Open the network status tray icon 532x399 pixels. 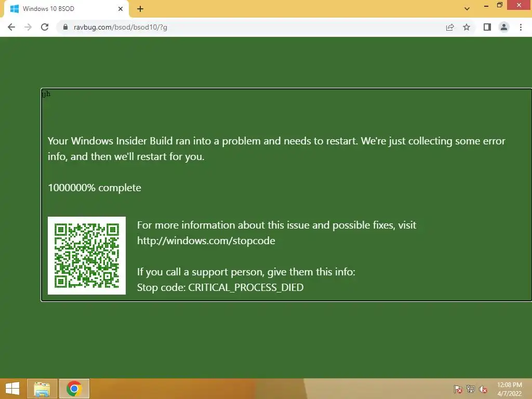(x=471, y=389)
